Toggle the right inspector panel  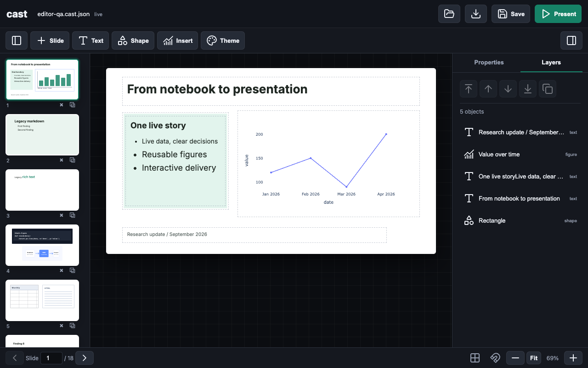(x=571, y=40)
